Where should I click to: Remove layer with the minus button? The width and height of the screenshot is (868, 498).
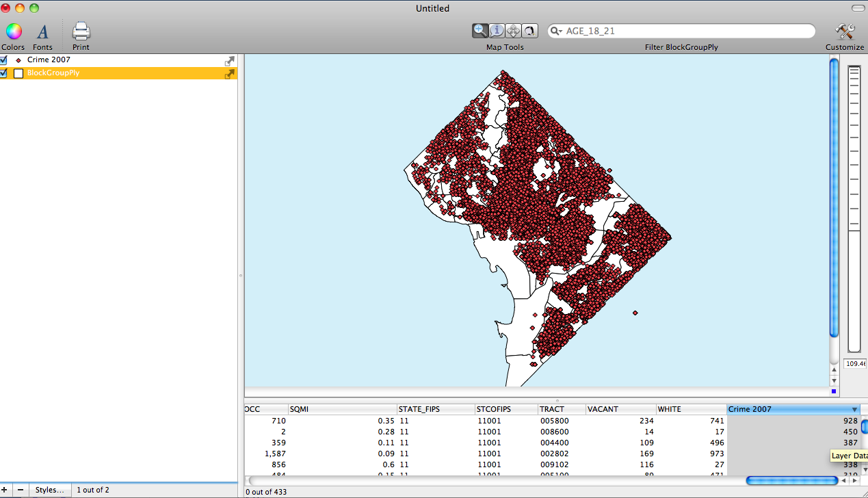click(x=21, y=490)
